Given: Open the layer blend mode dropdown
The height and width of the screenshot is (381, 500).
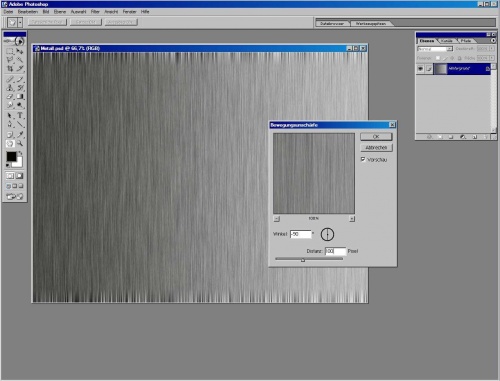Looking at the screenshot, I should tap(435, 49).
